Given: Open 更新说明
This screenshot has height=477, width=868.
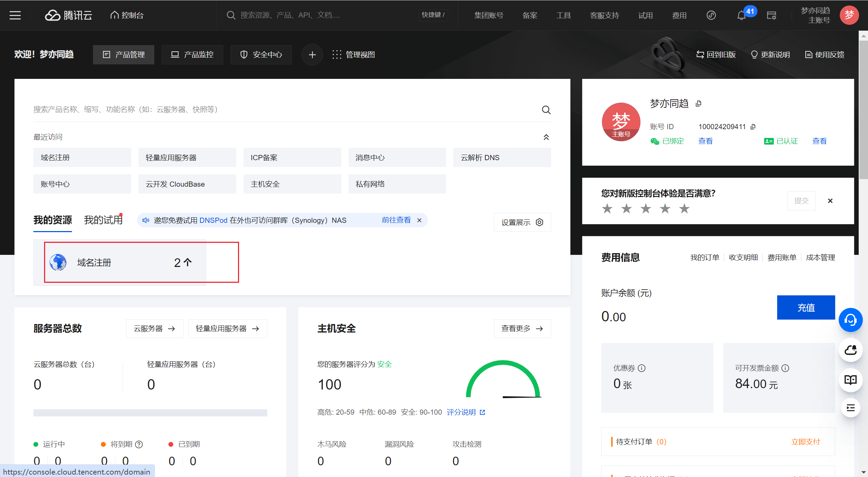Looking at the screenshot, I should coord(770,55).
